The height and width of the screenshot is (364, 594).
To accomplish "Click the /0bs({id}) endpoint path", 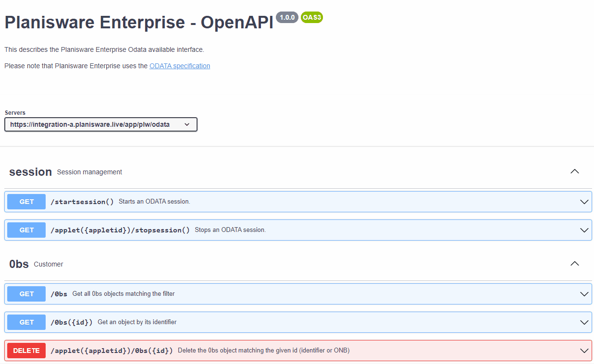I will click(72, 322).
